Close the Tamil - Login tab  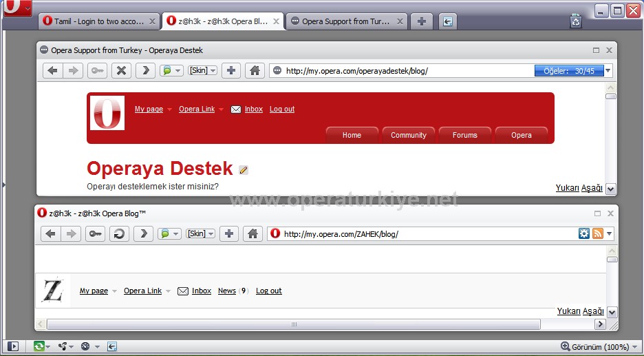(152, 21)
